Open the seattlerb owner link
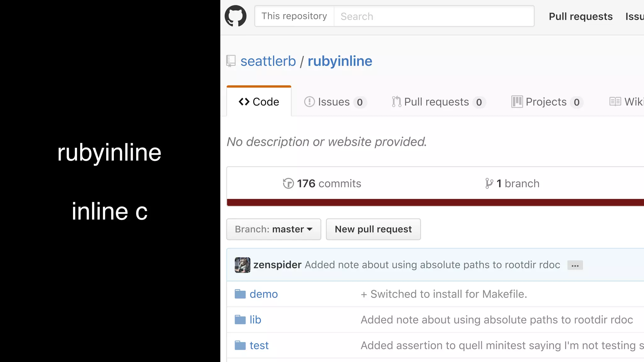 click(268, 61)
